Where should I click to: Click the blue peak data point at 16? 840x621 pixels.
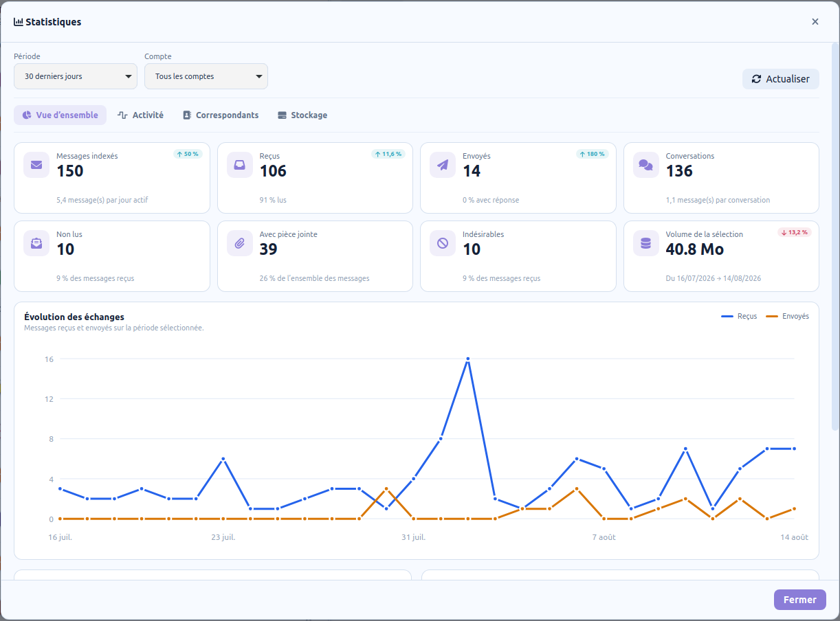coord(467,359)
